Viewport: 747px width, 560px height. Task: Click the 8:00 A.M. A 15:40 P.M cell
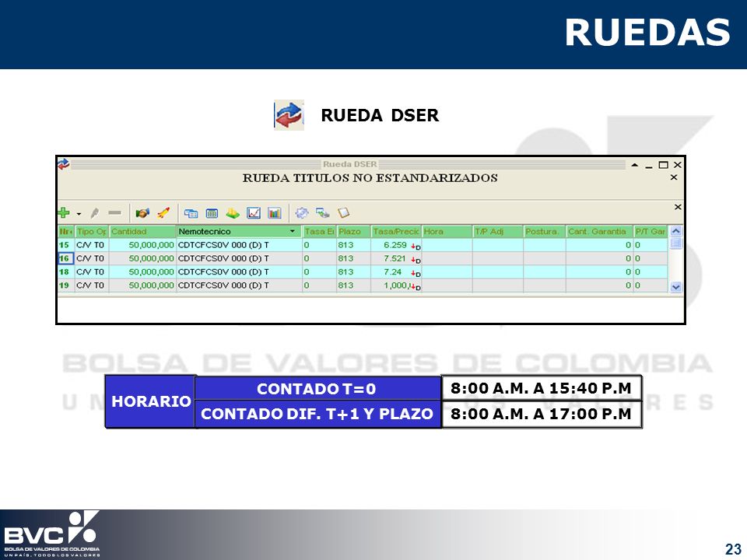[542, 388]
